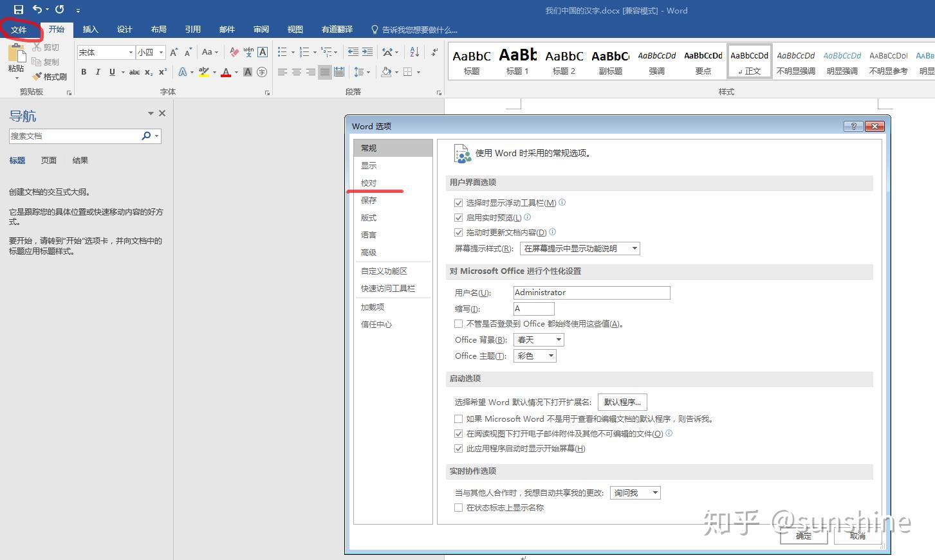935x560 pixels.
Task: Select the 标题 1 style
Action: pyautogui.click(x=517, y=62)
